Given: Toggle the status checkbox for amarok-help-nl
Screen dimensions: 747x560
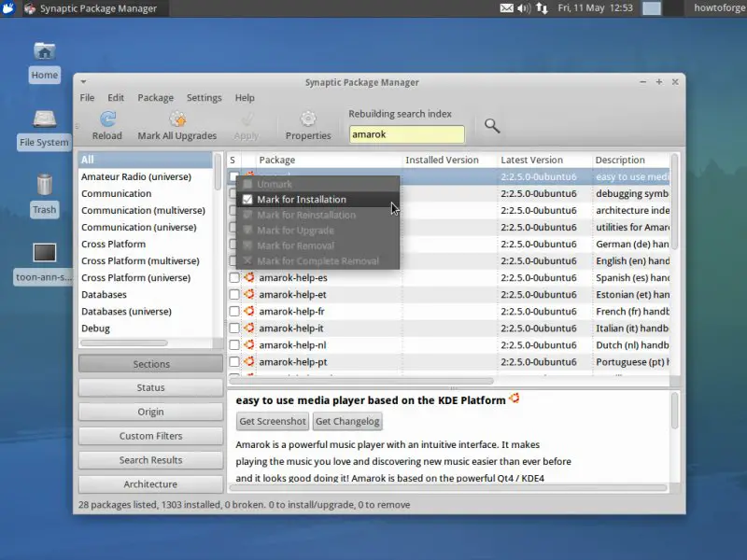Looking at the screenshot, I should coord(234,345).
